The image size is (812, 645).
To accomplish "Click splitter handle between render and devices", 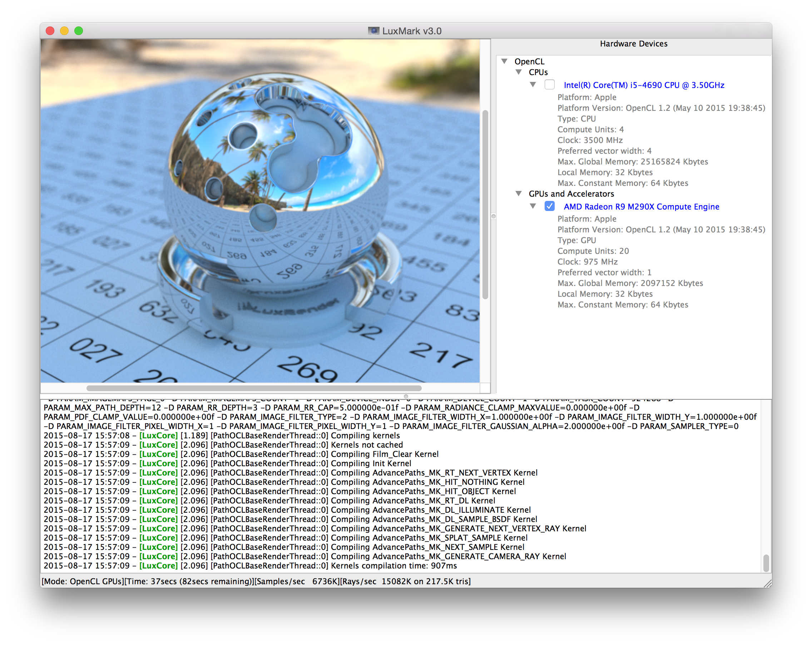I will [493, 217].
